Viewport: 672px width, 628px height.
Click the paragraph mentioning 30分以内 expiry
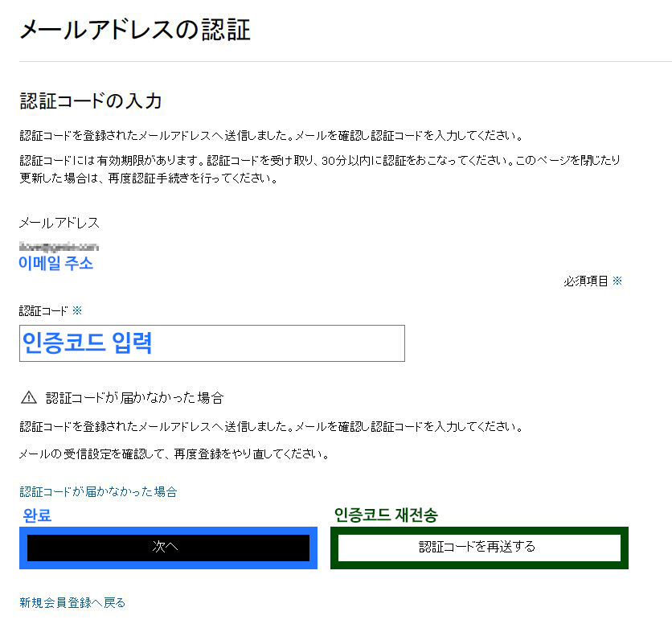[319, 169]
